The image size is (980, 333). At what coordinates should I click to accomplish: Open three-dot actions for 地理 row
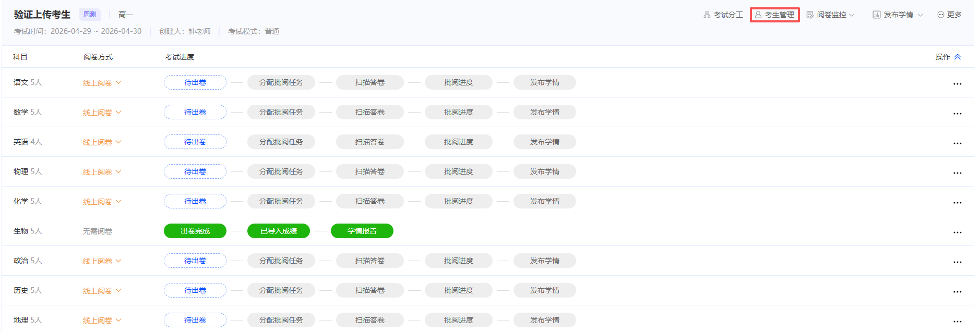coord(957,321)
